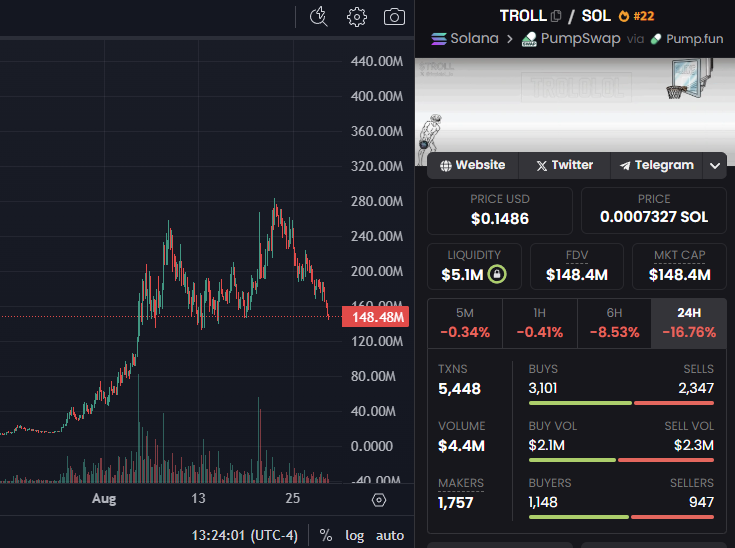Click the 13 date axis label

click(198, 498)
